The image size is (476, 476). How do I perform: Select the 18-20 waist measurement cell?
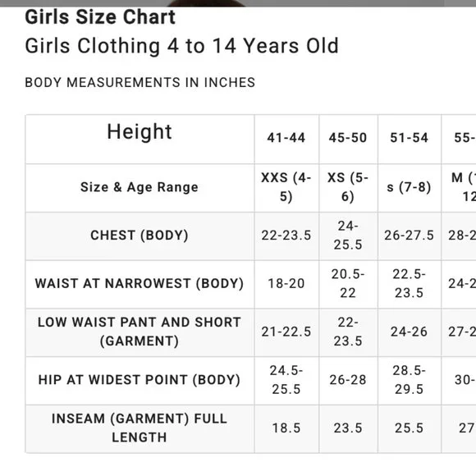(x=286, y=283)
